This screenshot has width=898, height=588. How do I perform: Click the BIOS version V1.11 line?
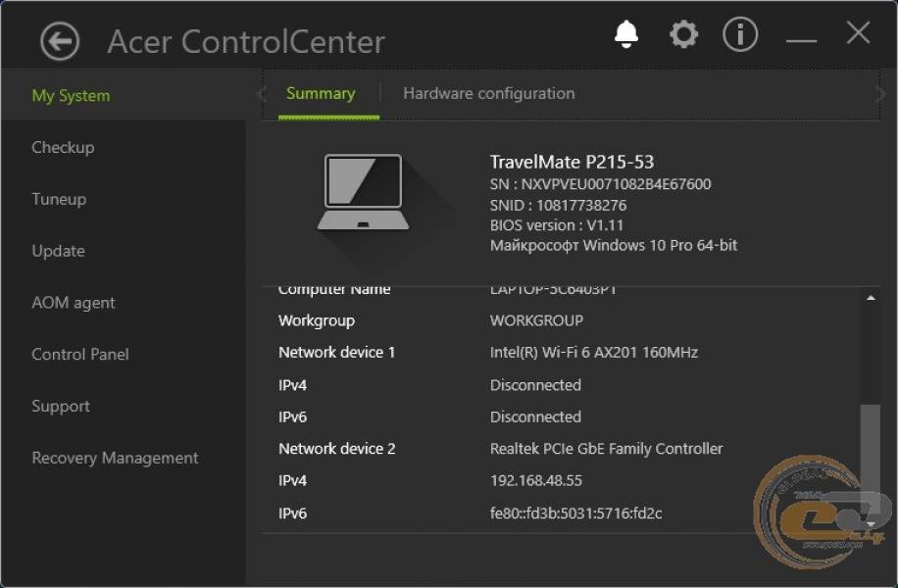coord(557,225)
